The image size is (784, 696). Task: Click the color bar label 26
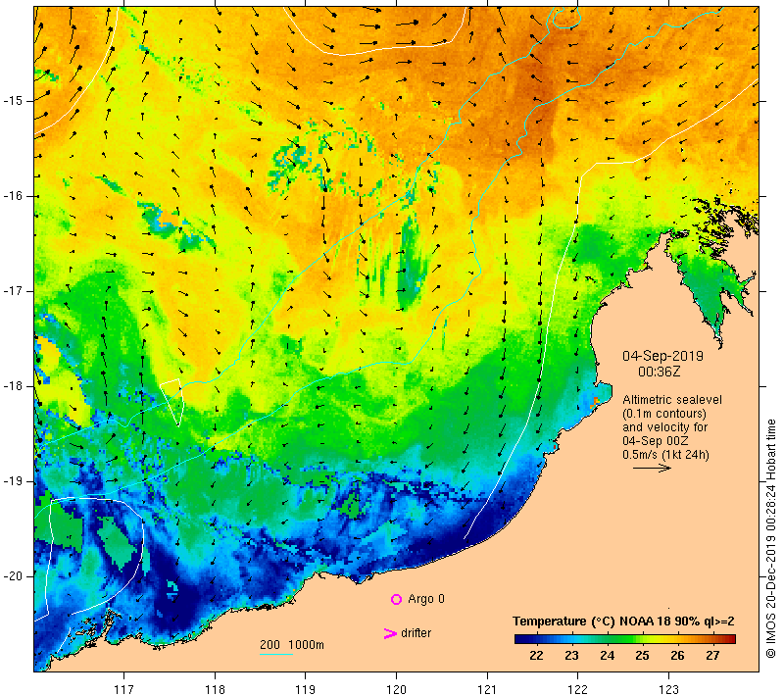[x=677, y=656]
